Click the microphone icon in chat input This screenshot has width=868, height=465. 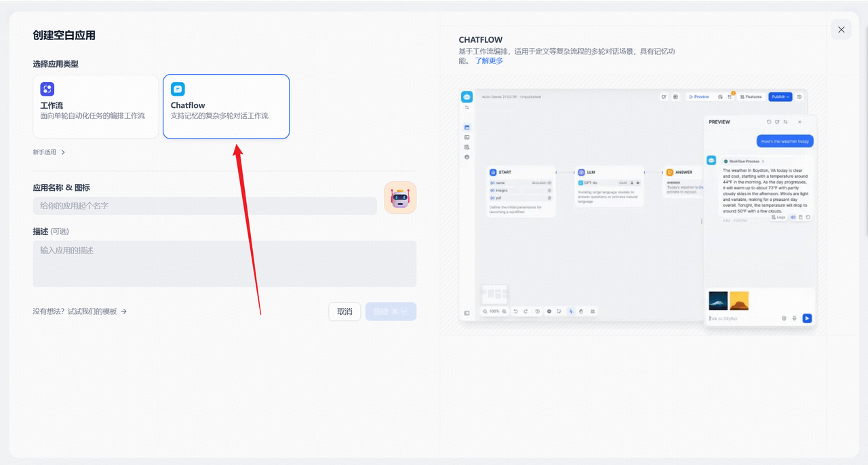pyautogui.click(x=795, y=318)
